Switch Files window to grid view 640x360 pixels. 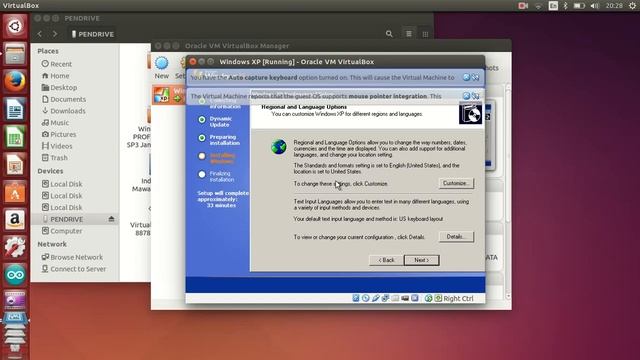coord(425,34)
